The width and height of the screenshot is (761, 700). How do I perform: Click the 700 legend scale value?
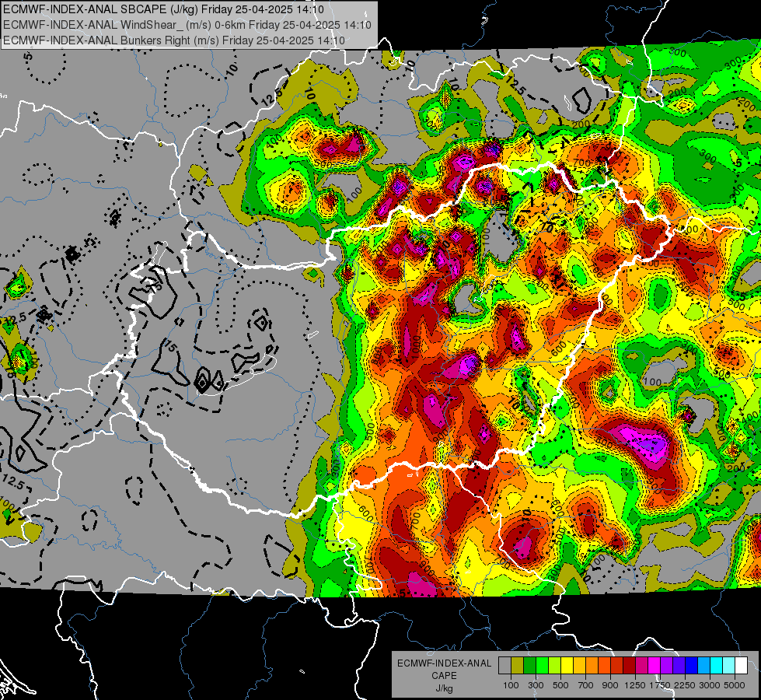[586, 685]
